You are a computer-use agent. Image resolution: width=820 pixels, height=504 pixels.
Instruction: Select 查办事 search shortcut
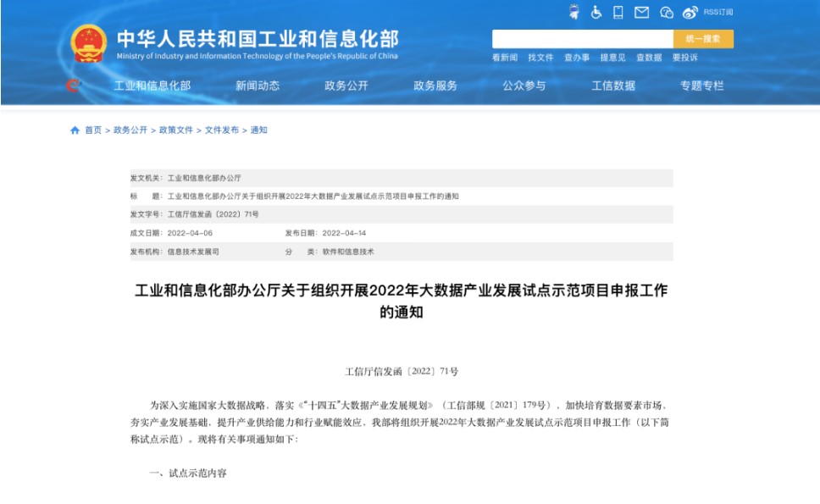[x=577, y=58]
